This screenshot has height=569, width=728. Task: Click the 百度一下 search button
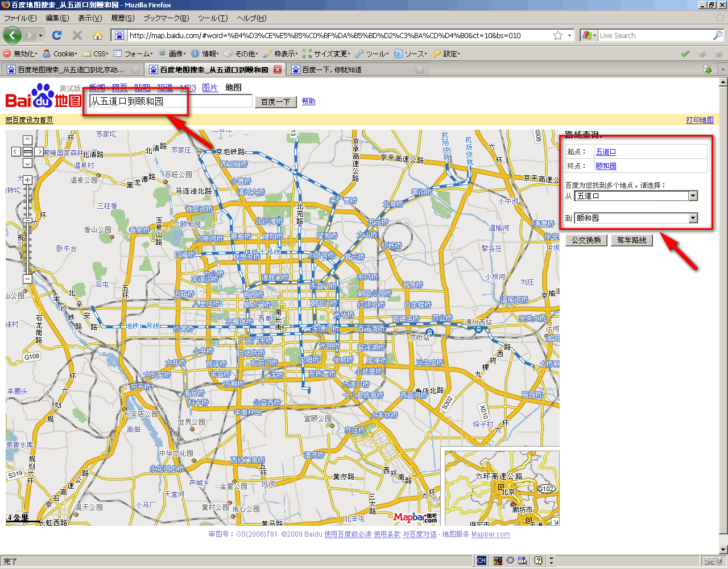tap(276, 102)
